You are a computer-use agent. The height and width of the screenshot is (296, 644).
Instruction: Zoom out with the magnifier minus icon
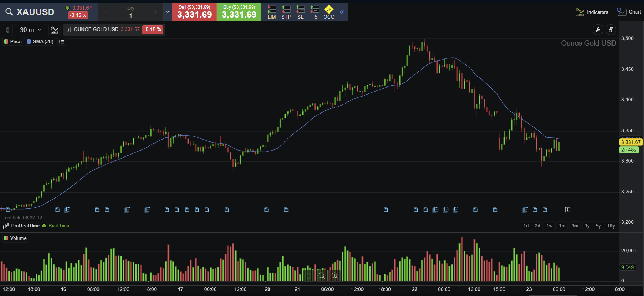coord(321,275)
